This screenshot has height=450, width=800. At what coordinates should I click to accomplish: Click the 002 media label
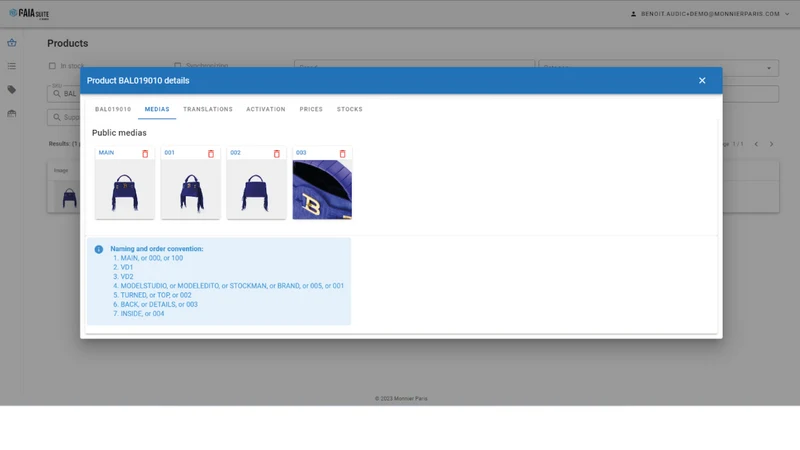[235, 153]
